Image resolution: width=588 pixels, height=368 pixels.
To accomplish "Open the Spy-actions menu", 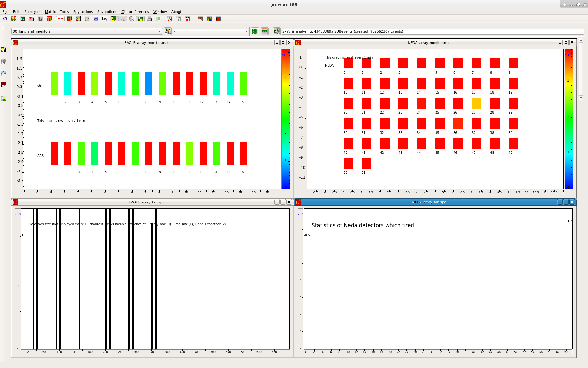I will point(83,12).
